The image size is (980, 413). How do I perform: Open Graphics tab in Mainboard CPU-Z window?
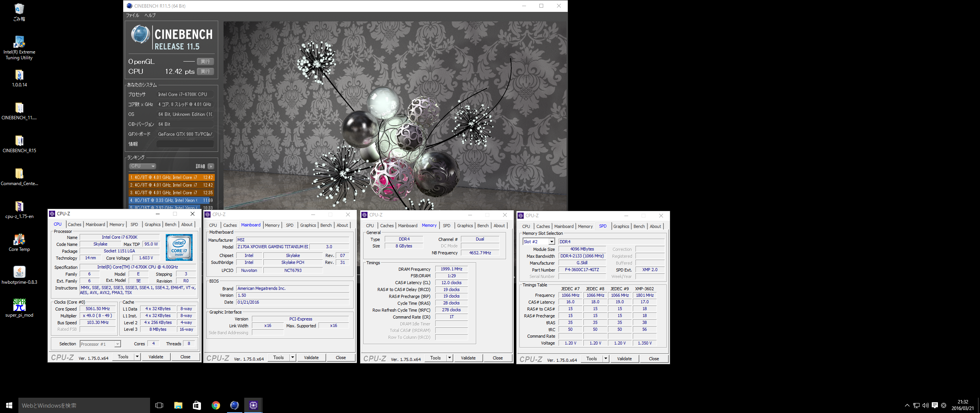click(308, 225)
